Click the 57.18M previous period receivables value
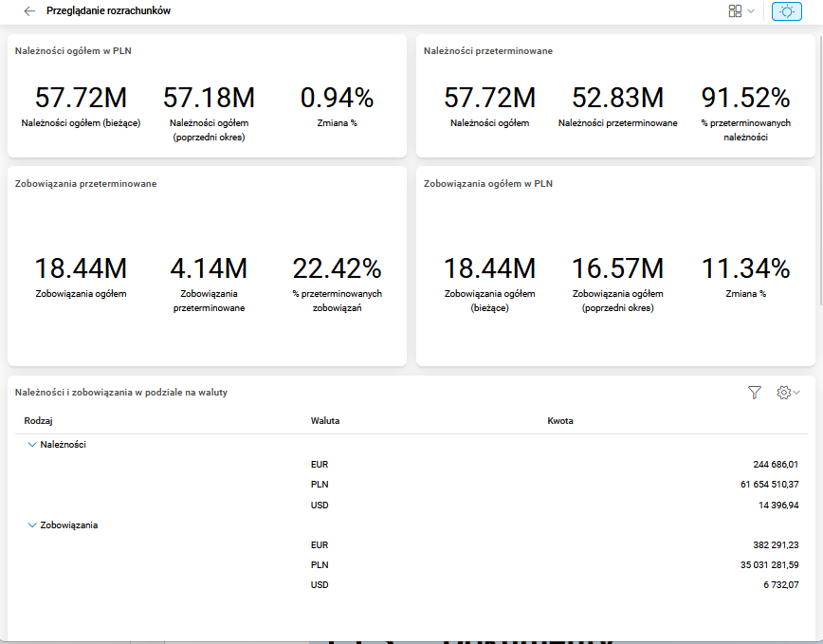Screen dimensions: 823x644 click(209, 98)
